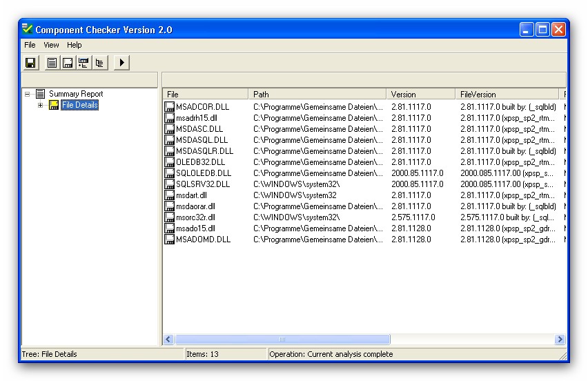Screen dimensions: 588x381
Task: Collapse the Summary Report tree node
Action: tap(27, 94)
